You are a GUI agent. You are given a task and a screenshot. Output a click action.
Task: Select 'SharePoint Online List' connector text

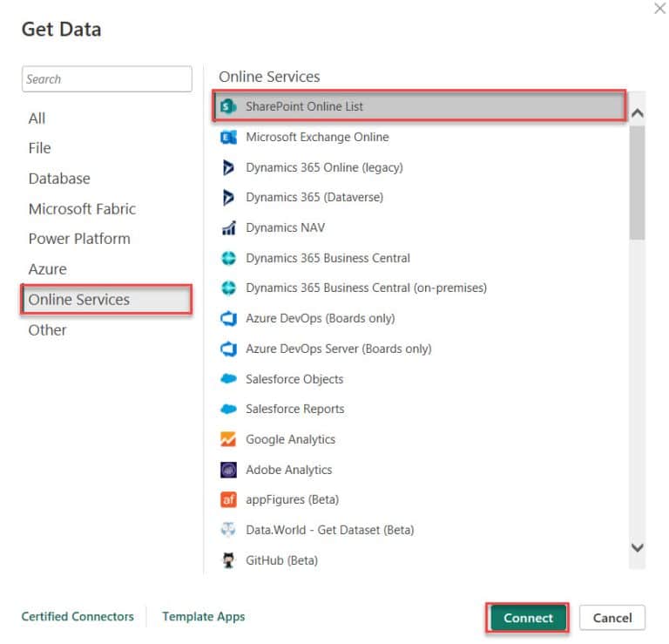point(304,106)
